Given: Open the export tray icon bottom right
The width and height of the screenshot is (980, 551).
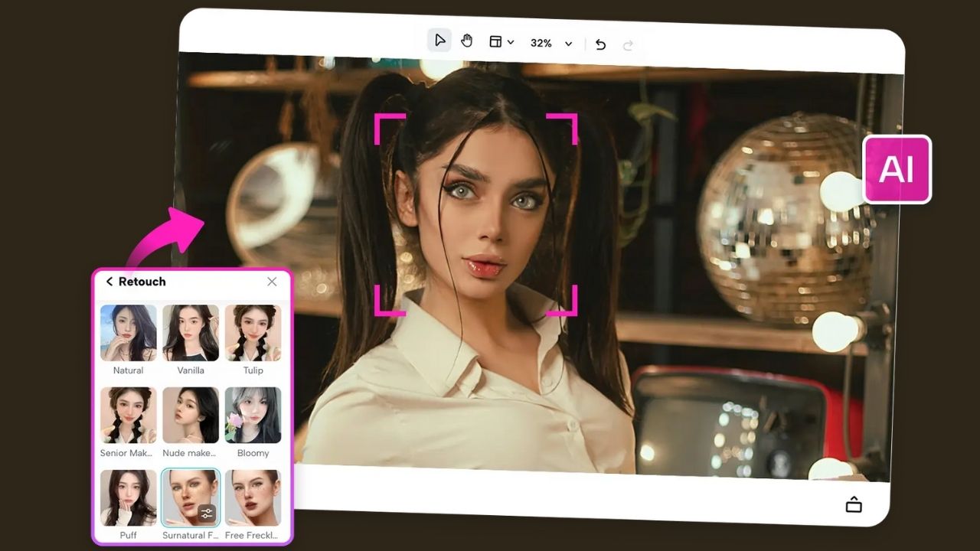Looking at the screenshot, I should pyautogui.click(x=853, y=505).
